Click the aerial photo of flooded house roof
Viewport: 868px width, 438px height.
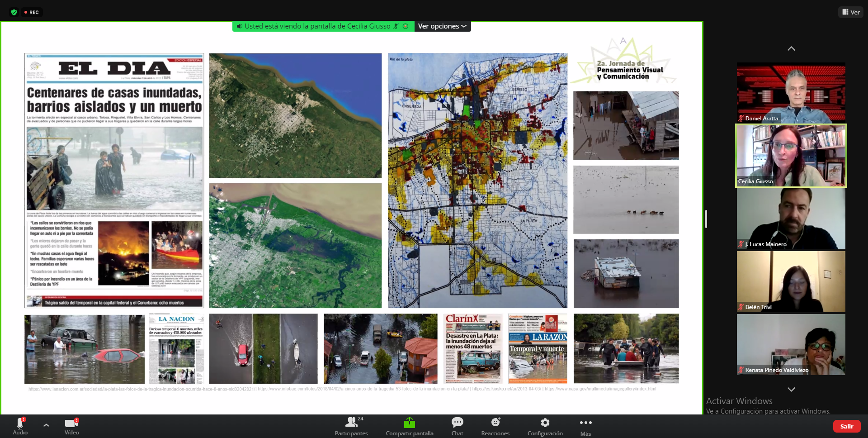[x=626, y=274]
